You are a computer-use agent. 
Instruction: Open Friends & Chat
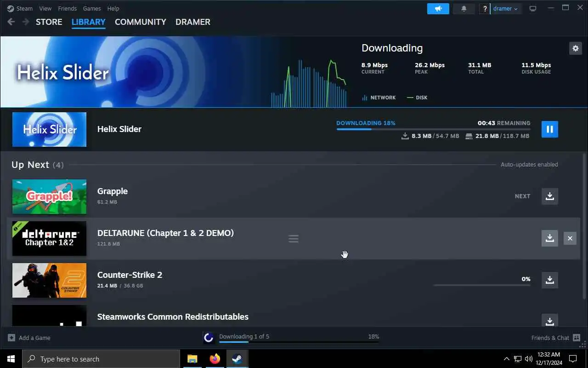tap(555, 338)
